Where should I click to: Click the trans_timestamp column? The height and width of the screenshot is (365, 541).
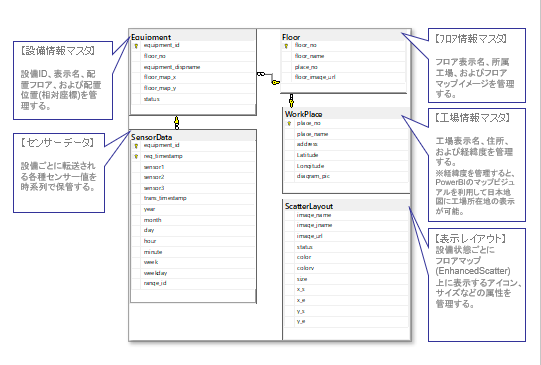click(x=165, y=198)
